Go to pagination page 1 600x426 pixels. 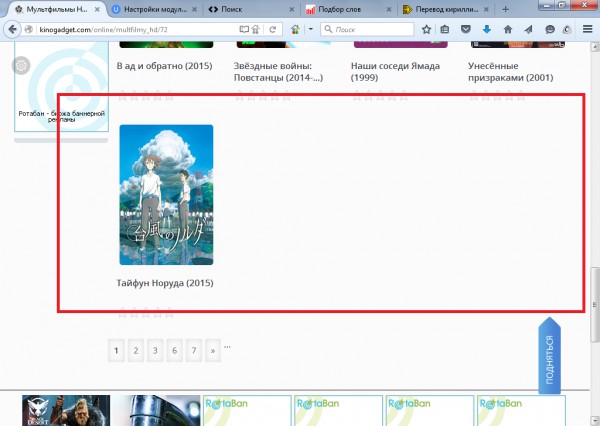(x=116, y=350)
